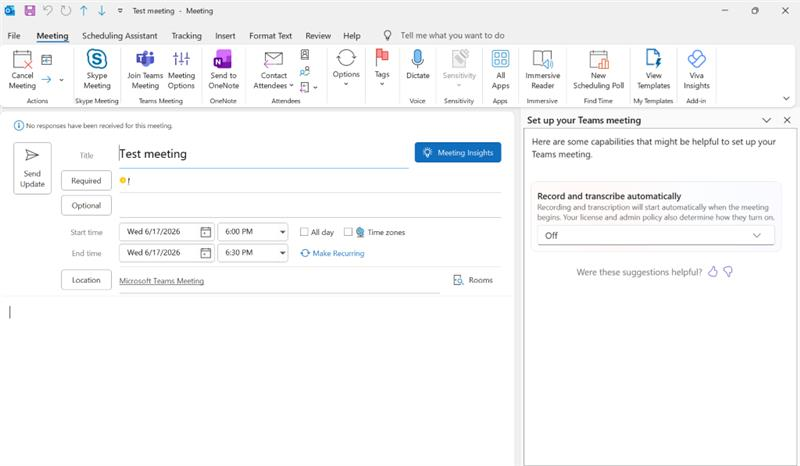Go to previous item with up arrow

[x=84, y=11]
